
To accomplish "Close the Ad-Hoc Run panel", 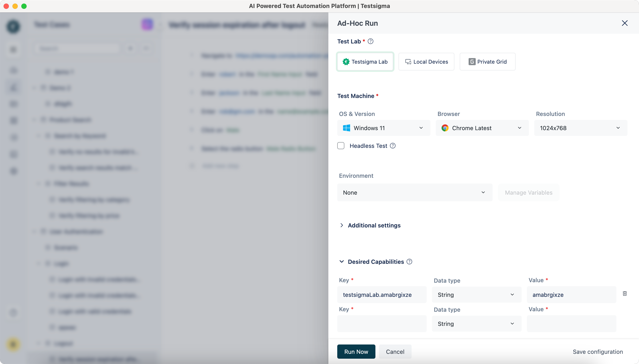I will [625, 23].
